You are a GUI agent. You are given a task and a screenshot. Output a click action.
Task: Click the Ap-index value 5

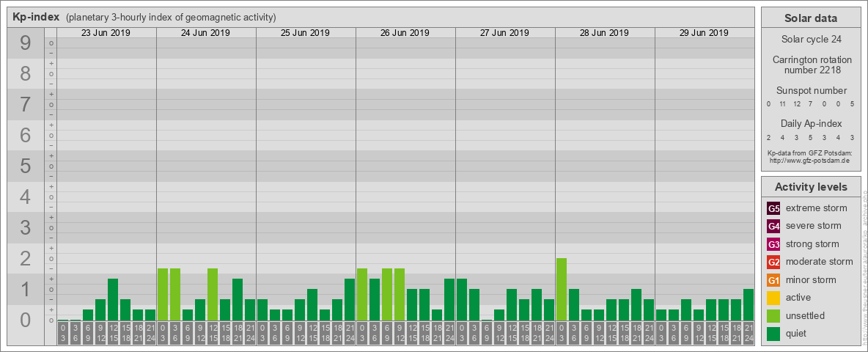(x=810, y=137)
